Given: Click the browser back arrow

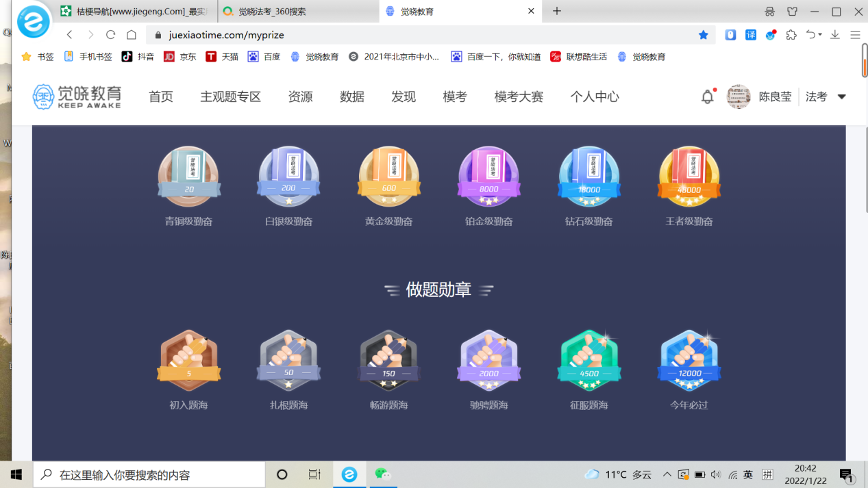Looking at the screenshot, I should pyautogui.click(x=70, y=35).
